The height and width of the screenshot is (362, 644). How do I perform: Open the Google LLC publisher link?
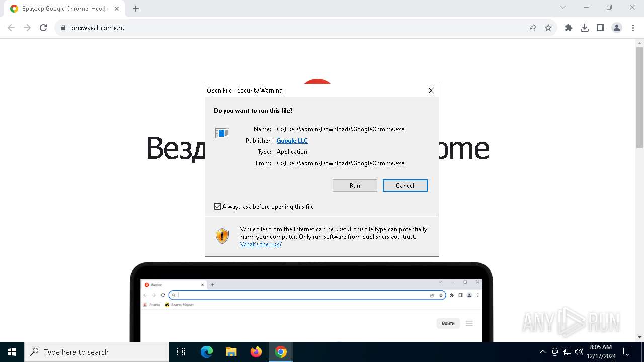pos(292,141)
